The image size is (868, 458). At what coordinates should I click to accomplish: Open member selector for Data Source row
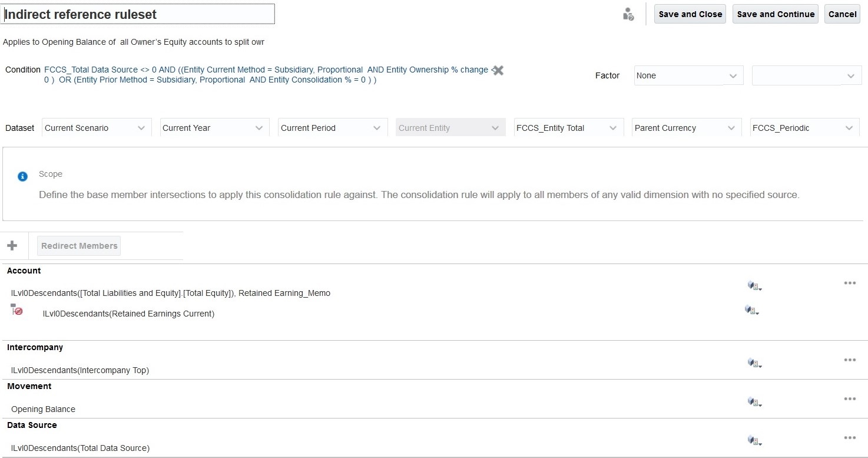(x=754, y=441)
